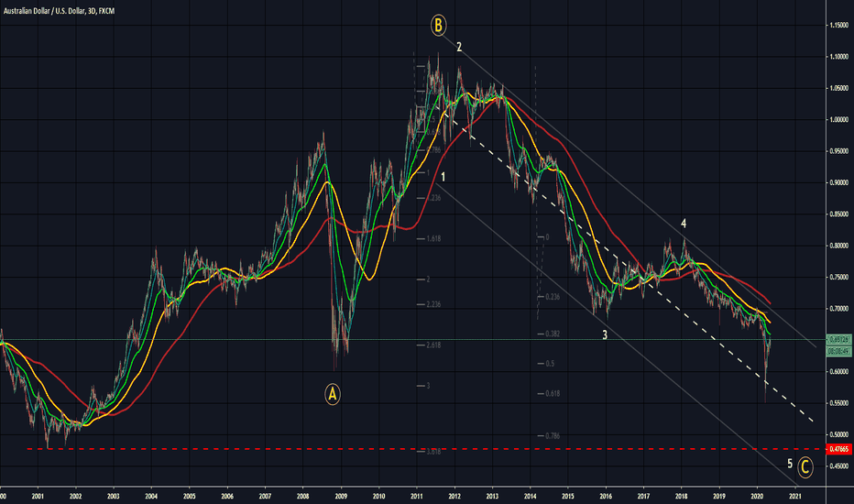Click the 1.618 Fibonacci extension label
This screenshot has width=854, height=504.
[x=434, y=238]
